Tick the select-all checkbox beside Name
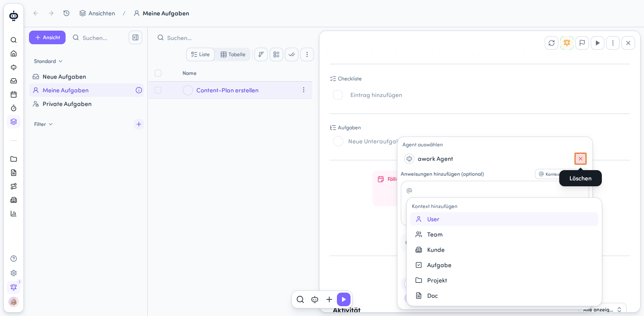 158,73
